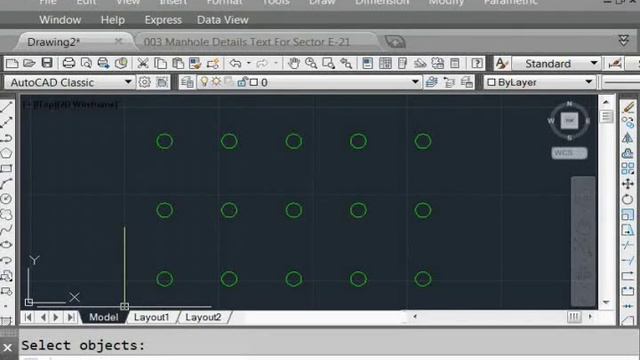Cut selection with the scissors icon

pos(143,63)
